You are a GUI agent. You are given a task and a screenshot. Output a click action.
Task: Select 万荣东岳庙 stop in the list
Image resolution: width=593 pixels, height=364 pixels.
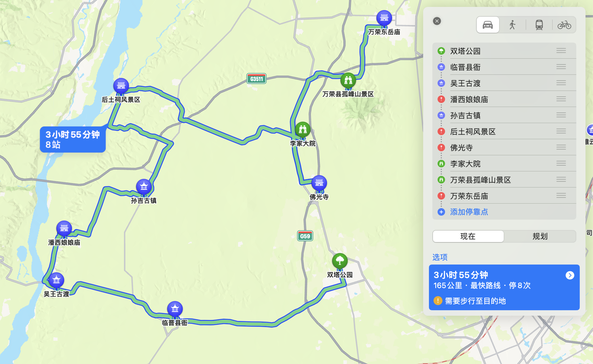coord(504,196)
